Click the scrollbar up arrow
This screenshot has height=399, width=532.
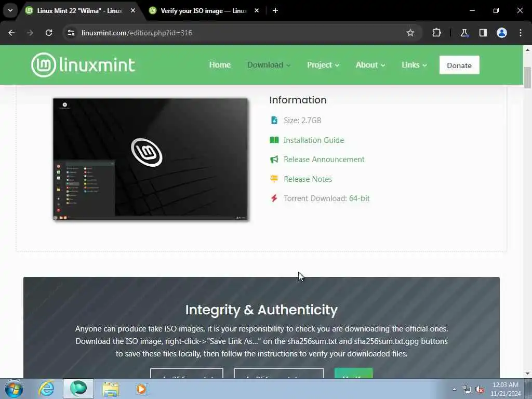point(527,49)
